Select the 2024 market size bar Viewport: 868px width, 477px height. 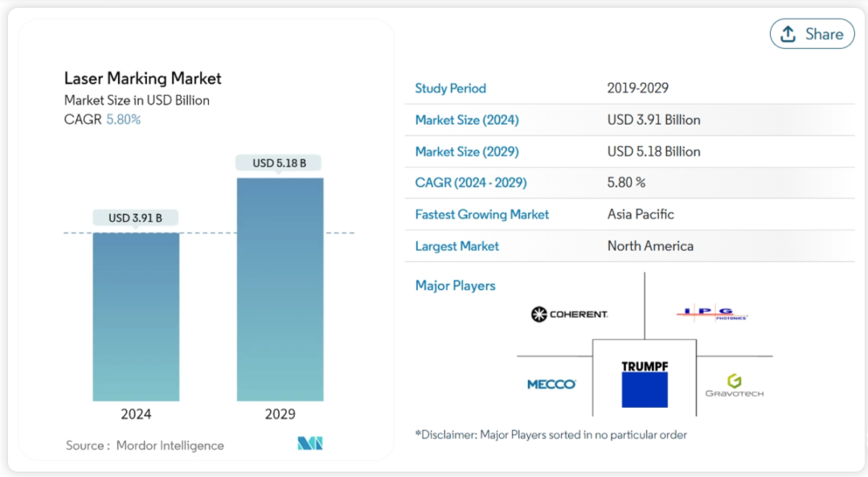136,316
